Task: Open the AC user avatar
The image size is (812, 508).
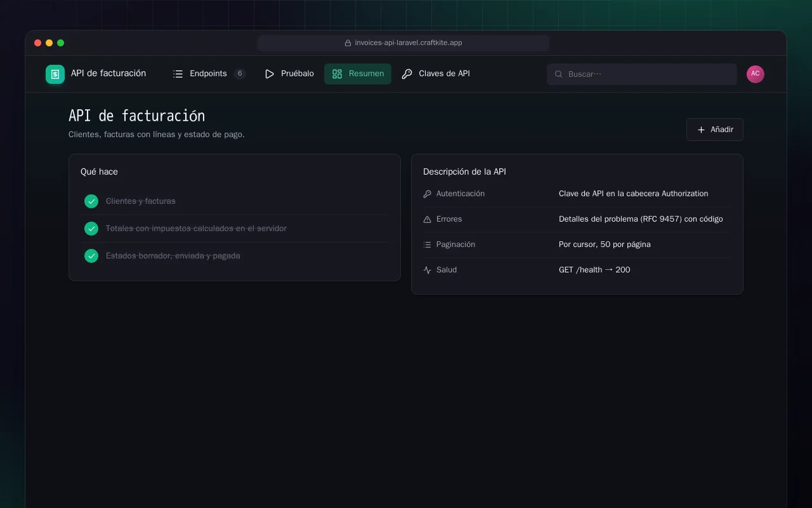Action: click(x=756, y=74)
